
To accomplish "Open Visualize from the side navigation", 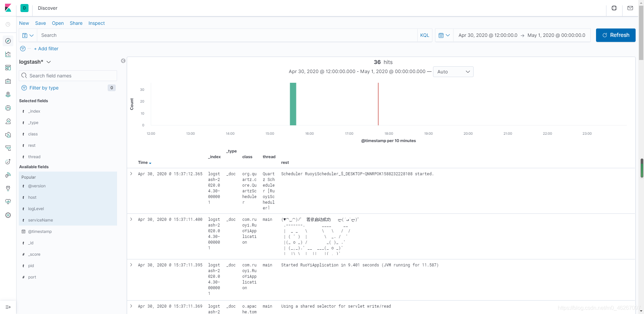I will tap(8, 54).
